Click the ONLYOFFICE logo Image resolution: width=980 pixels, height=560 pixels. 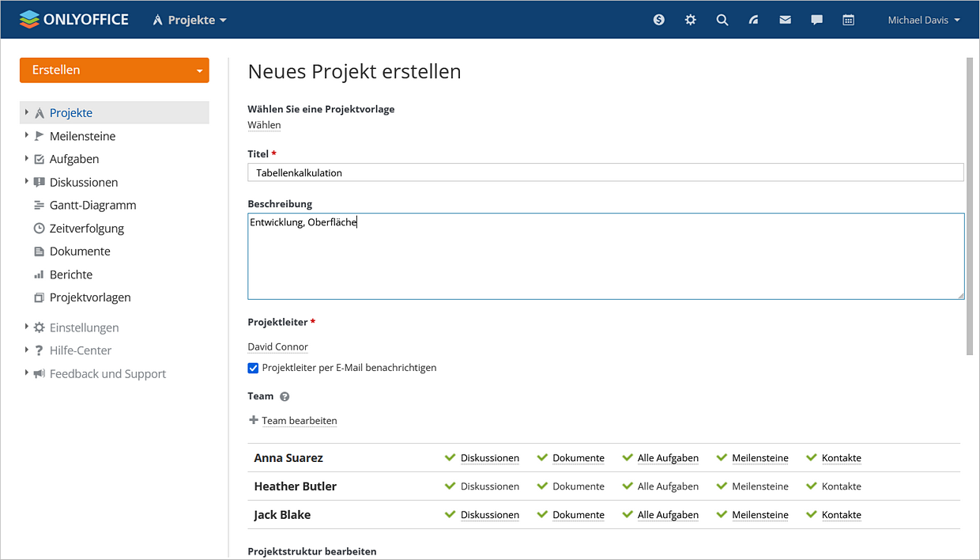pyautogui.click(x=73, y=19)
